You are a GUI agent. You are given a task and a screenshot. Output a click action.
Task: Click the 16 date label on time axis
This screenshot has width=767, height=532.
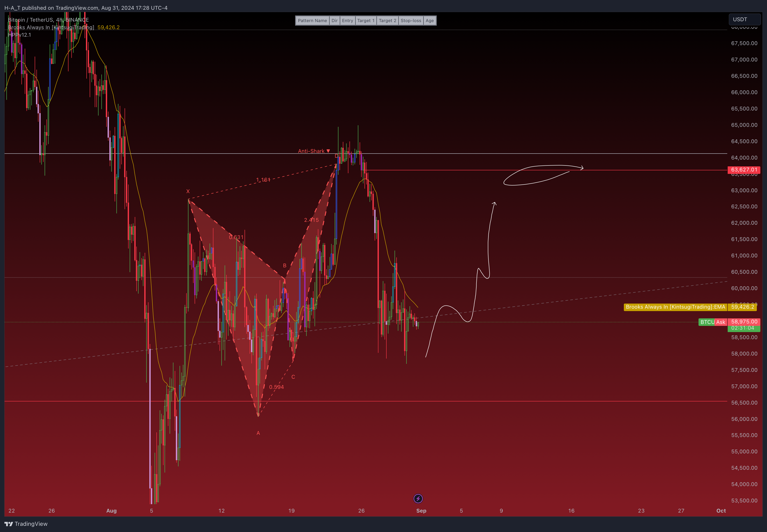point(571,511)
